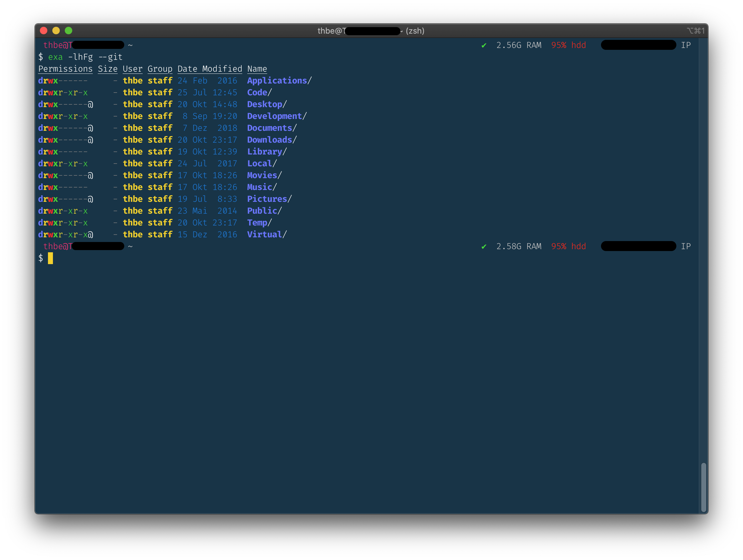The height and width of the screenshot is (560, 743).
Task: Click the Permissions column header
Action: point(65,69)
